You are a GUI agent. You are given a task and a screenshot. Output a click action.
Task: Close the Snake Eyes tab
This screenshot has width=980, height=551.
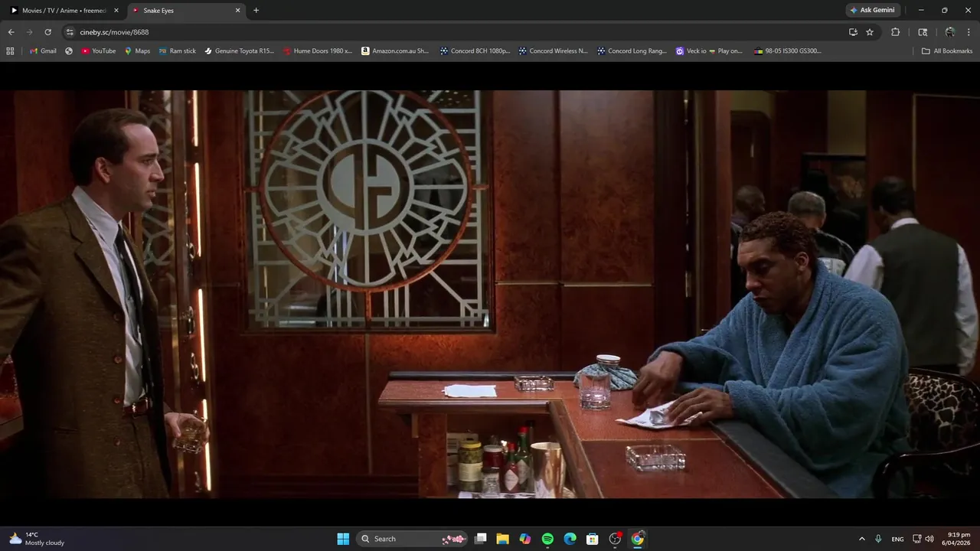click(x=237, y=11)
